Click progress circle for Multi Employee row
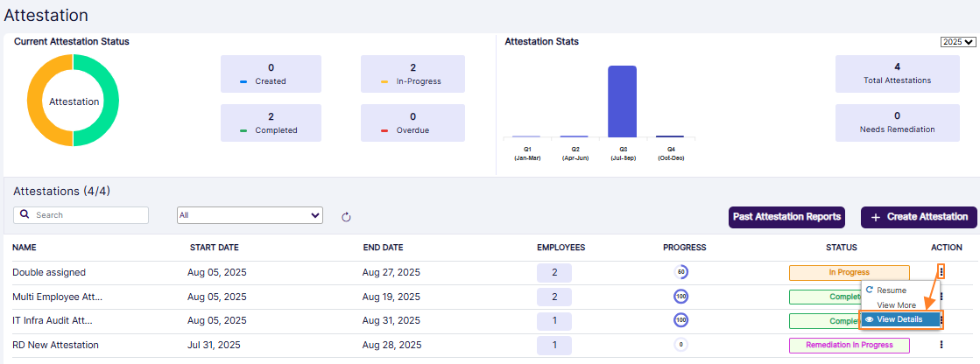Screen dimensions: 980x364 click(x=680, y=297)
